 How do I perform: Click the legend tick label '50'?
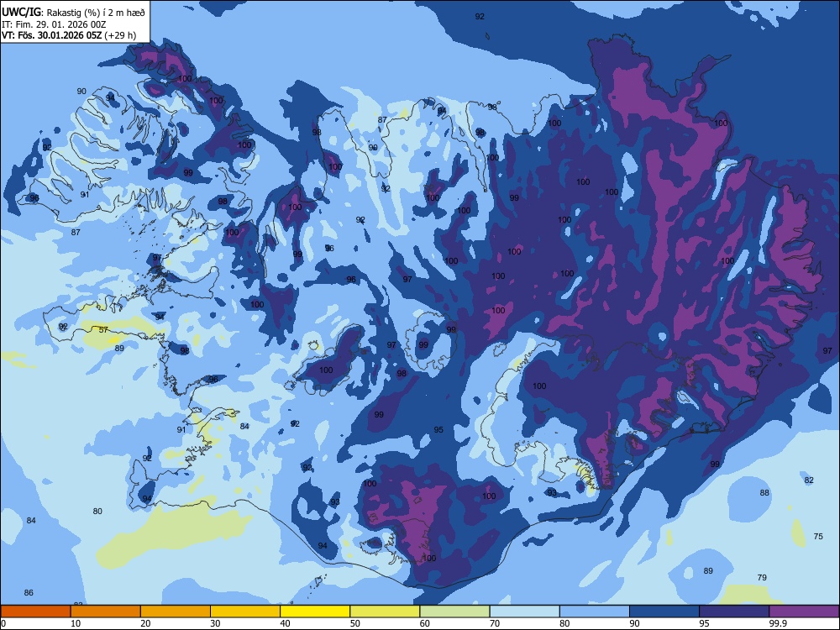(355, 623)
